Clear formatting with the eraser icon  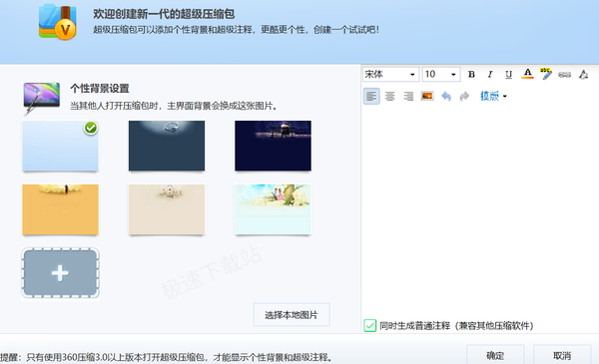click(583, 74)
